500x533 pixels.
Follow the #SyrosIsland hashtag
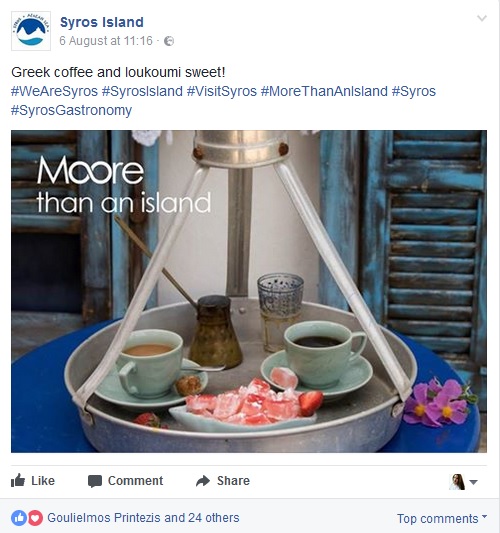pos(142,91)
